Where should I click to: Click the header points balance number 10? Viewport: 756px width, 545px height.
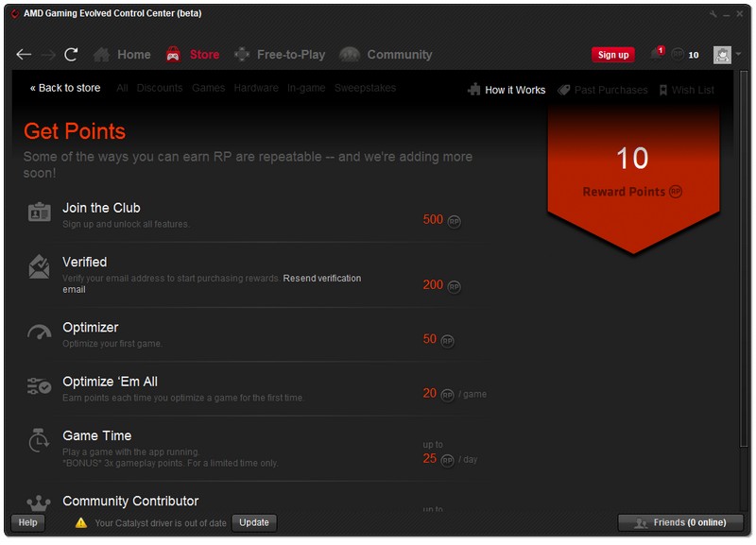[x=694, y=55]
